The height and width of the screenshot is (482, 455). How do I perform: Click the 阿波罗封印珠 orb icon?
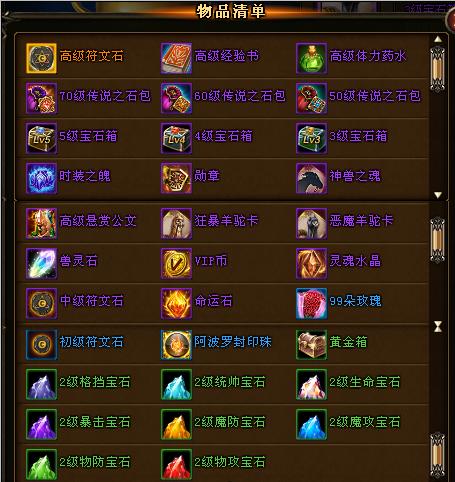[x=176, y=344]
